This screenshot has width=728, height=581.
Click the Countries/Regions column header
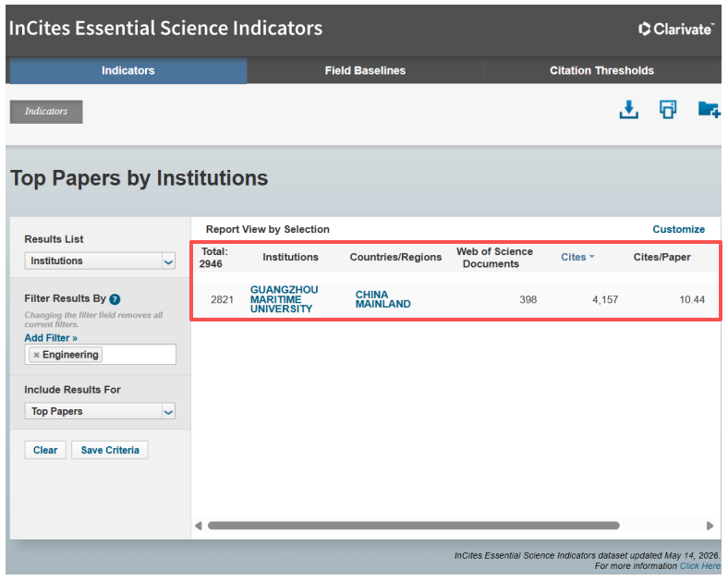point(395,257)
